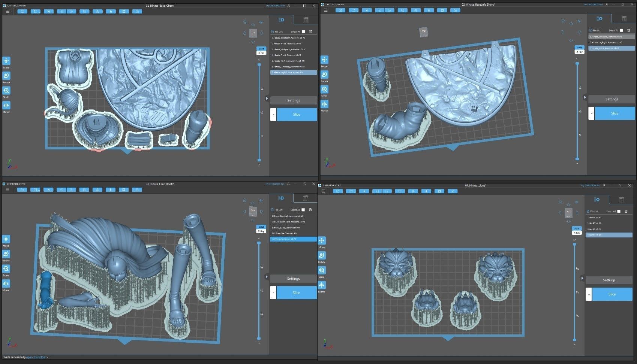Image resolution: width=637 pixels, height=364 pixels.
Task: Click layer slider top handle in 03_Hinata_Face_Boots
Action: pos(259,243)
